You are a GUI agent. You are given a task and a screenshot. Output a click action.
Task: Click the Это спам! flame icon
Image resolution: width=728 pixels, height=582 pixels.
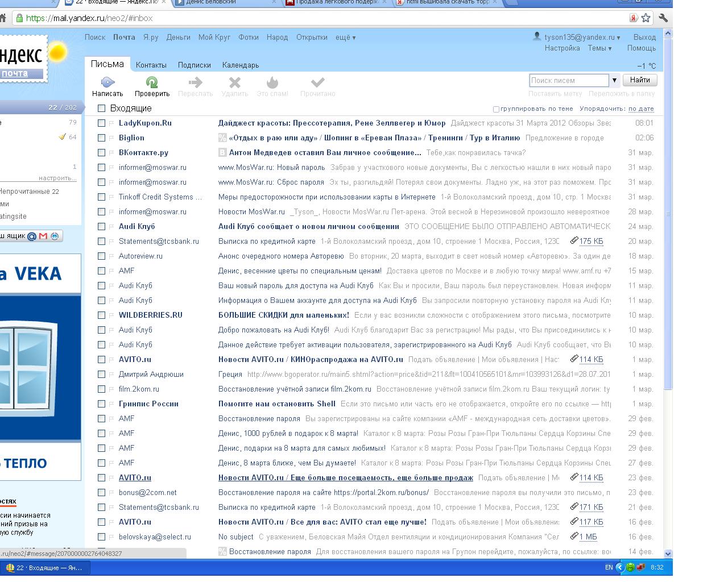(272, 82)
